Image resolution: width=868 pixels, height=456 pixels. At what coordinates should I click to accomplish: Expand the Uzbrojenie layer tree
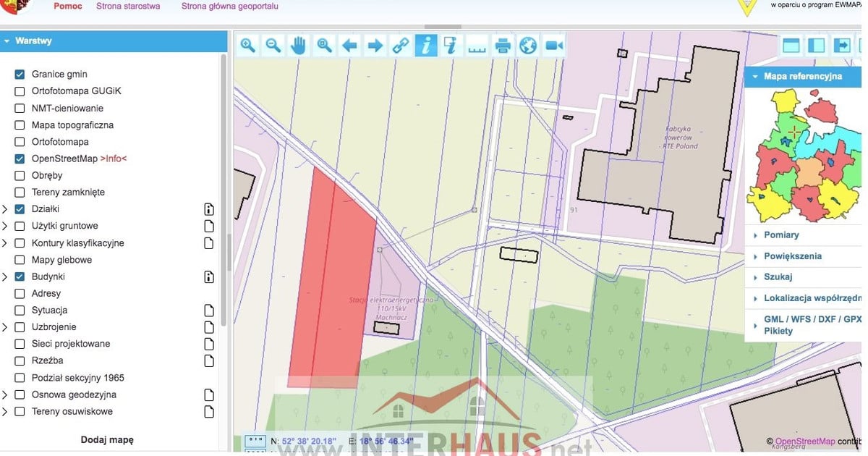point(5,327)
